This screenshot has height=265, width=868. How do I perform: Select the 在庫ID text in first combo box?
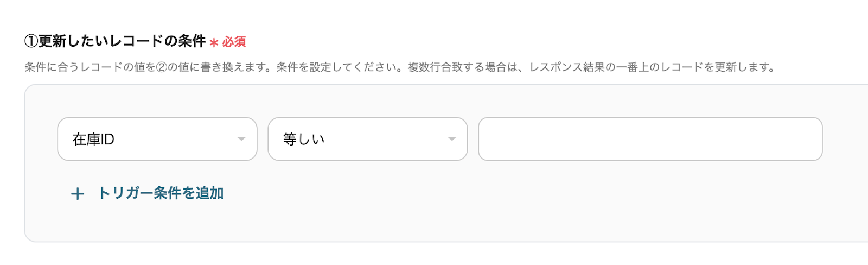coord(93,140)
